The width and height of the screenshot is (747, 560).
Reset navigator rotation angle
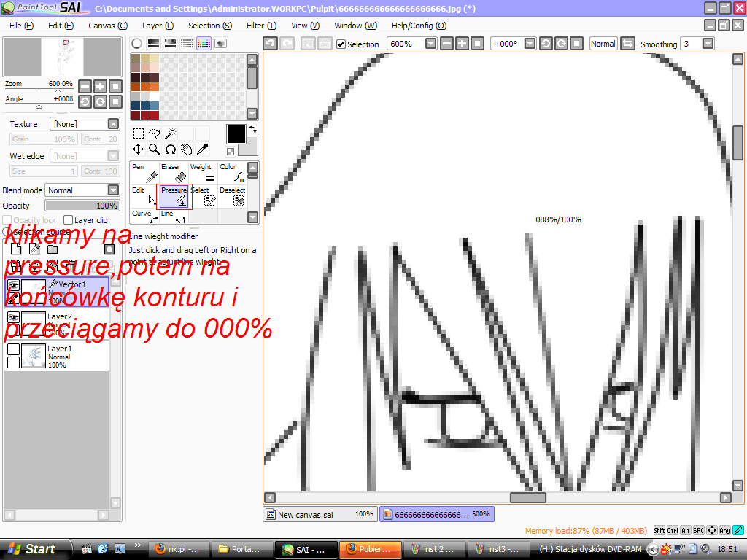[115, 101]
